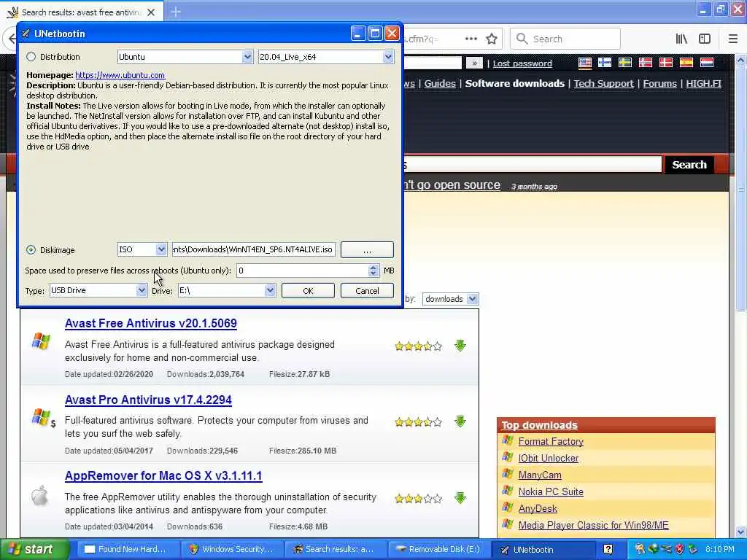The height and width of the screenshot is (560, 747).
Task: Click OK in UNetbootin
Action: (x=308, y=290)
